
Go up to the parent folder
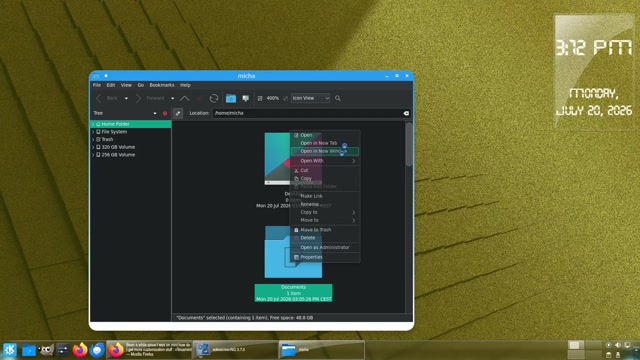[x=184, y=98]
